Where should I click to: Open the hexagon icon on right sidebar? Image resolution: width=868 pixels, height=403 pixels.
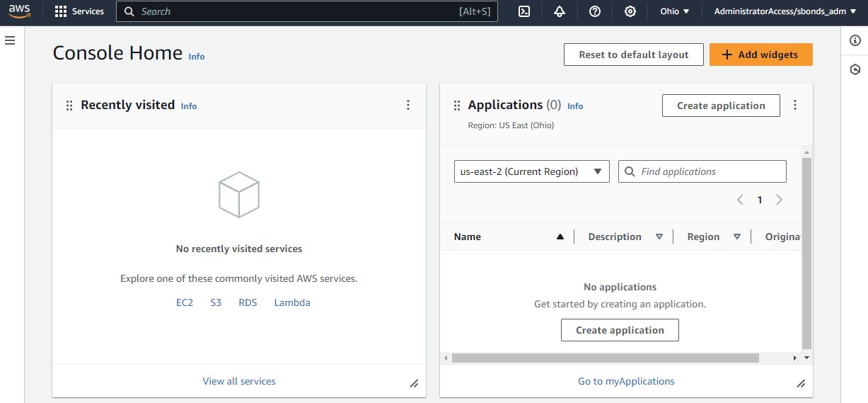click(855, 69)
